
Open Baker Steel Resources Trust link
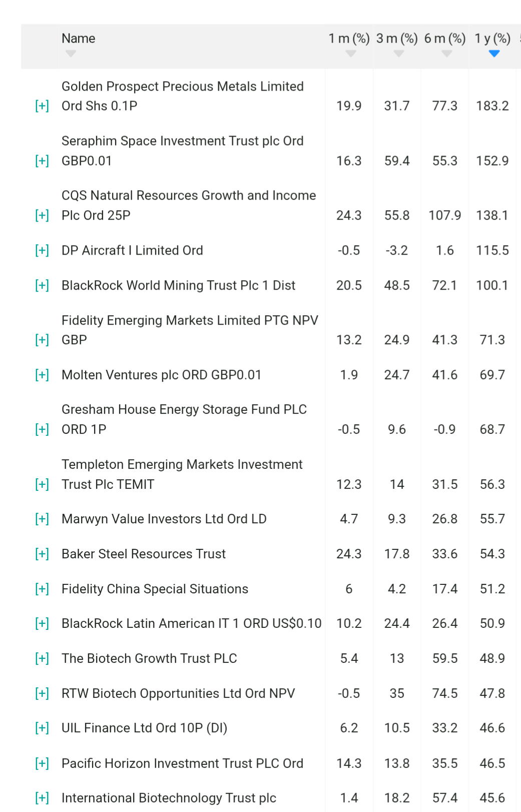coord(144,554)
